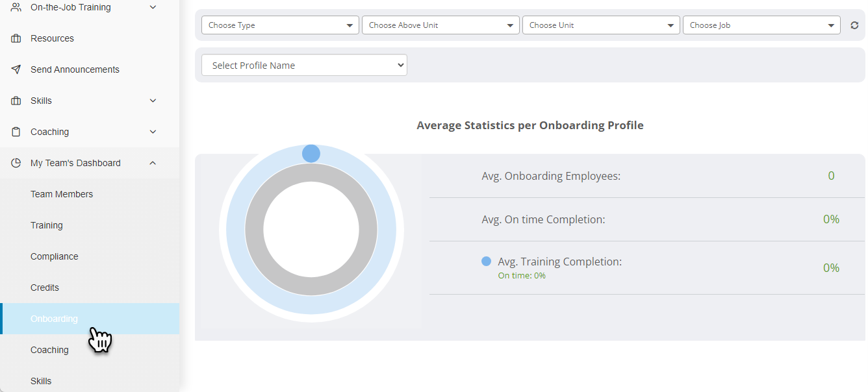Open the Choose Above Unit dropdown
The image size is (868, 392).
tap(440, 25)
